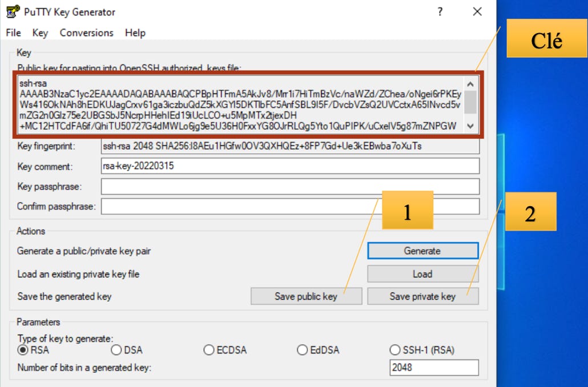Open the Conversions menu
The width and height of the screenshot is (588, 387).
(x=86, y=33)
